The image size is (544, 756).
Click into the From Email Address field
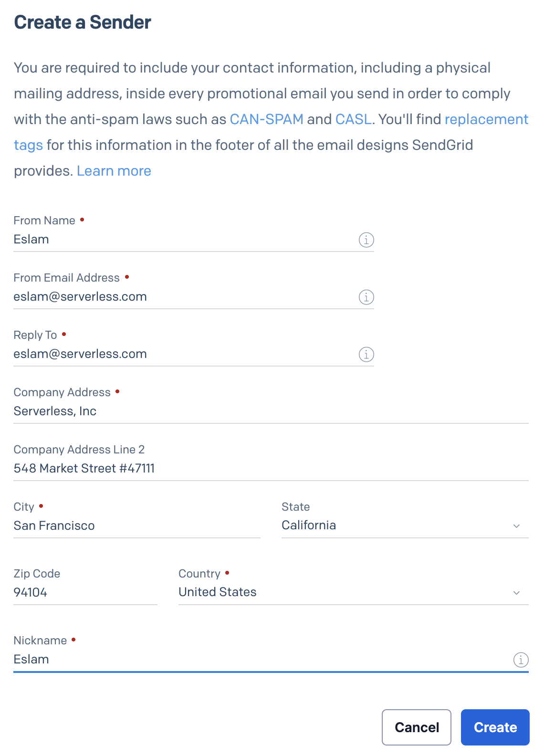181,297
